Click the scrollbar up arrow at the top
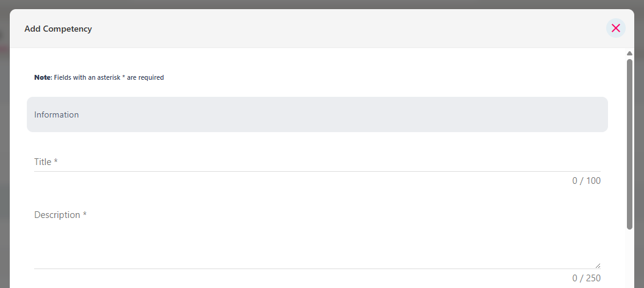The height and width of the screenshot is (288, 644). click(629, 54)
